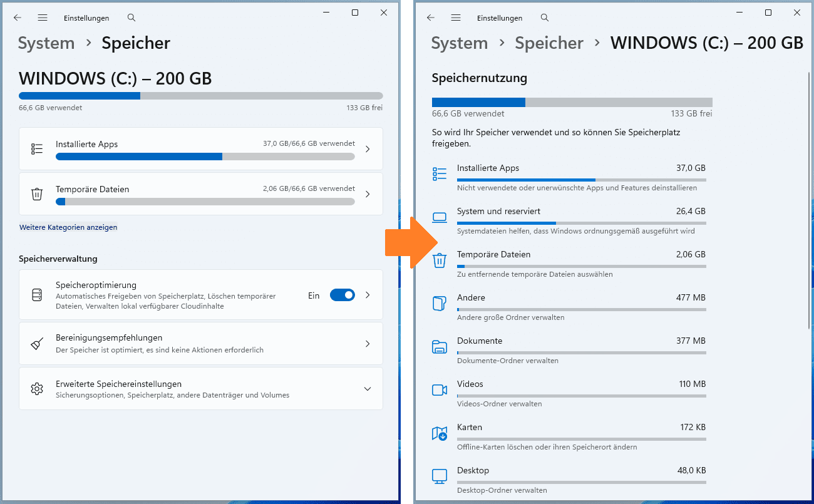
Task: Open Temporäre Dateien 2,06 GB entry in right window
Action: tap(569, 264)
